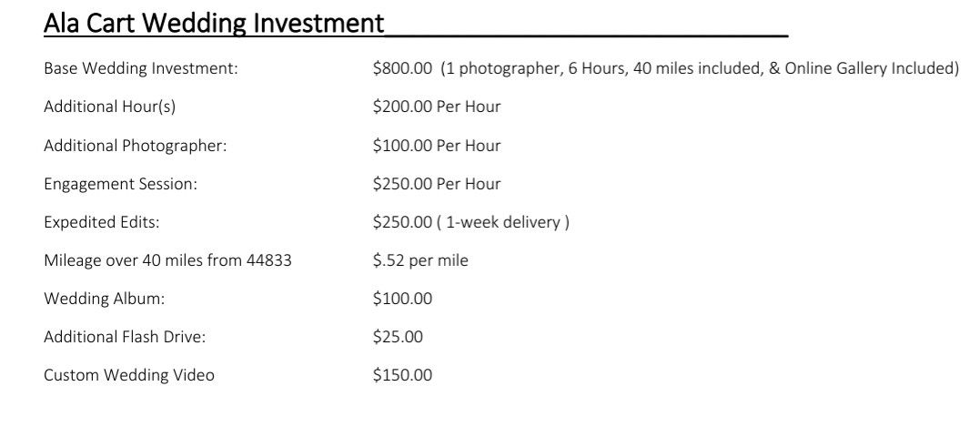Select the Additional Flash Drive label
This screenshot has height=427, width=980.
click(x=125, y=337)
